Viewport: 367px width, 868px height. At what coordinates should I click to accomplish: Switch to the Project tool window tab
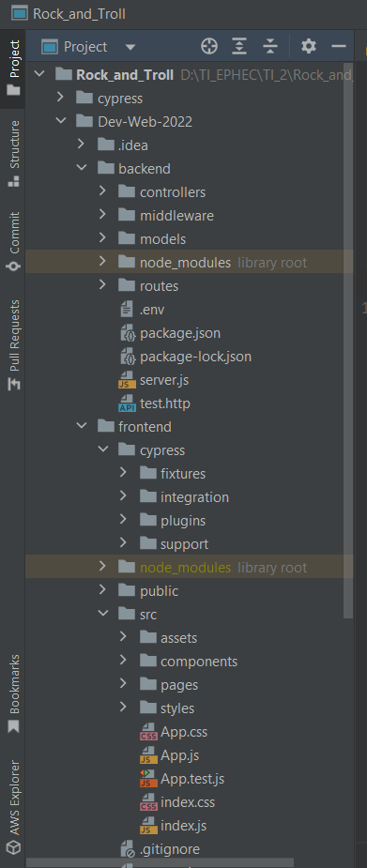[13, 68]
